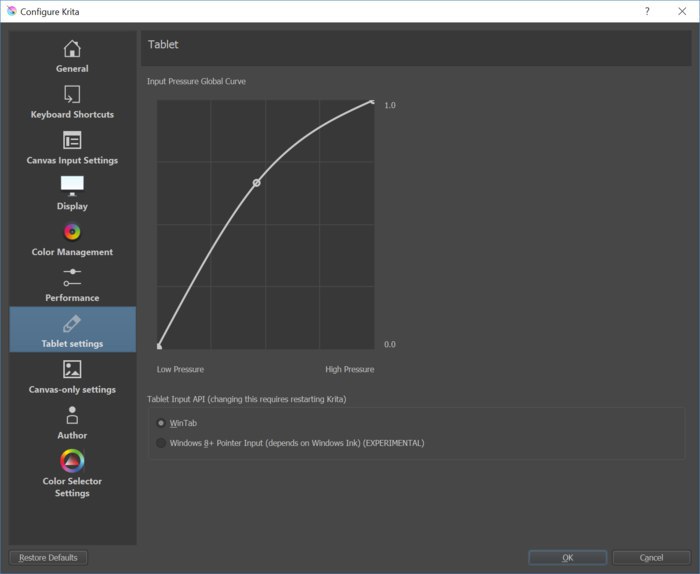This screenshot has height=574, width=700.
Task: Cancel the Configure Krita dialog
Action: (x=651, y=557)
